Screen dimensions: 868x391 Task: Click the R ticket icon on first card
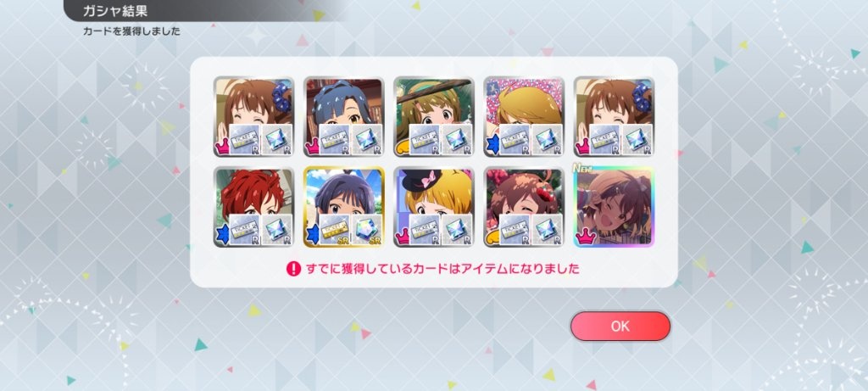[244, 139]
